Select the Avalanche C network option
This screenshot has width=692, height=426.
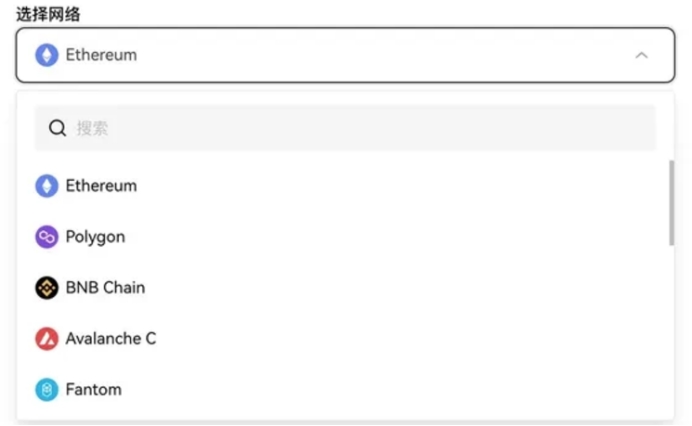(x=345, y=339)
